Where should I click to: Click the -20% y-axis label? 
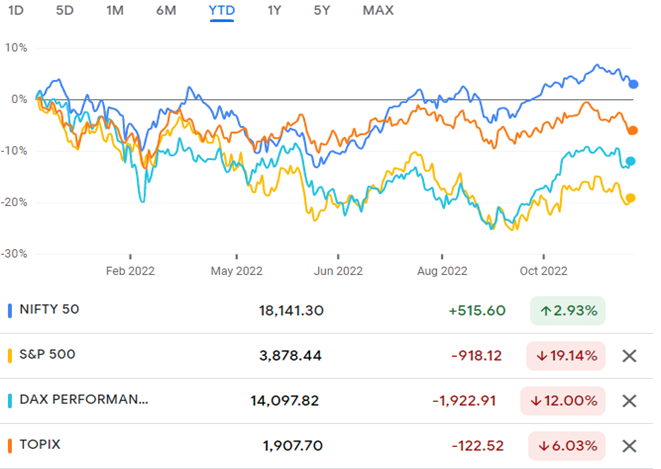[14, 202]
